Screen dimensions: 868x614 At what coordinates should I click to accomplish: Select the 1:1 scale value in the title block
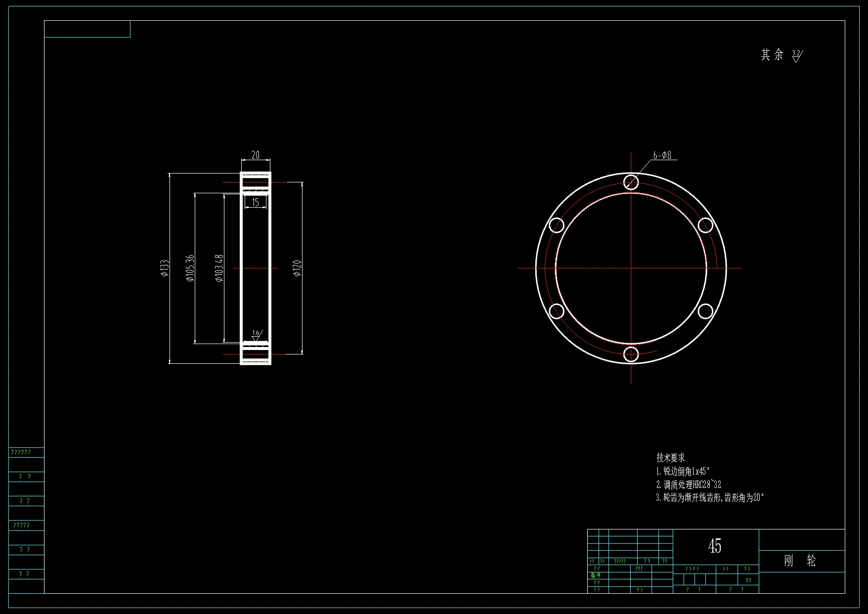coord(748,580)
